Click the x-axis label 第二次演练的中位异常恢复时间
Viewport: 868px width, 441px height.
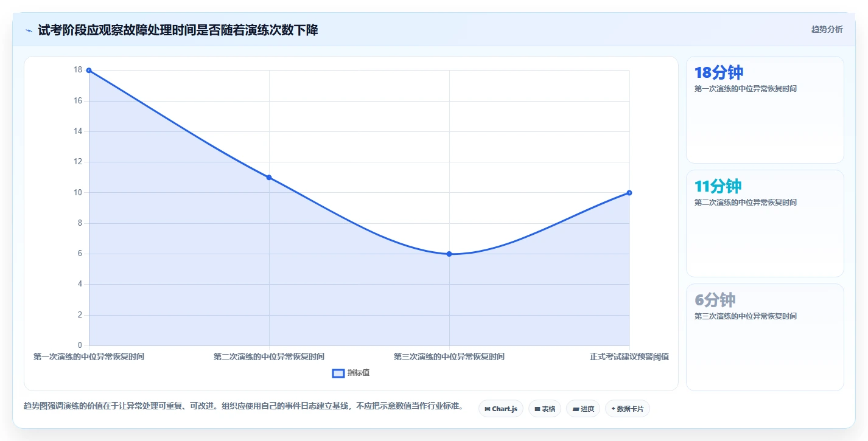tap(269, 356)
